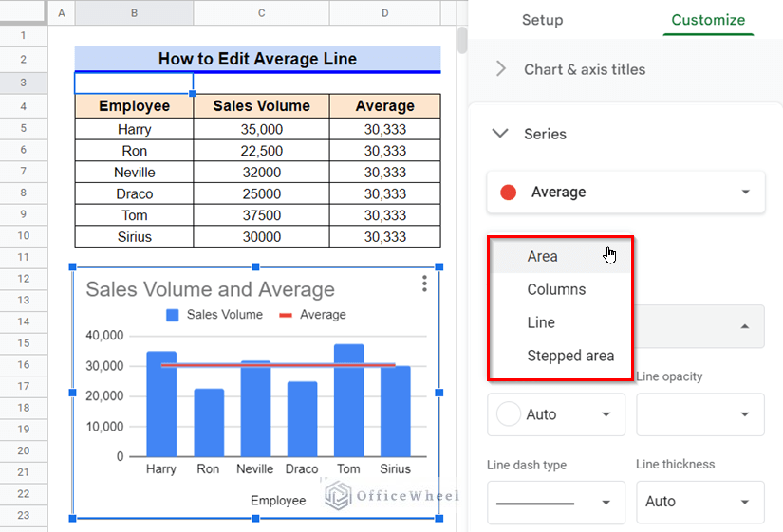
Task: Select the Neville cell
Action: coord(134,173)
